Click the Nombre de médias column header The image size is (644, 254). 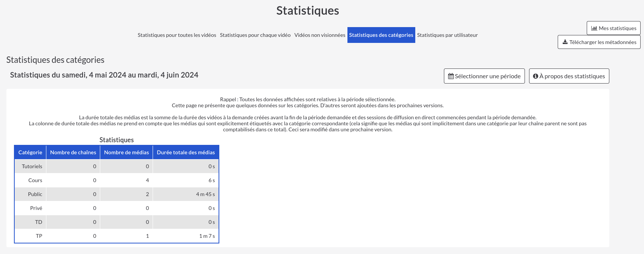pyautogui.click(x=127, y=152)
